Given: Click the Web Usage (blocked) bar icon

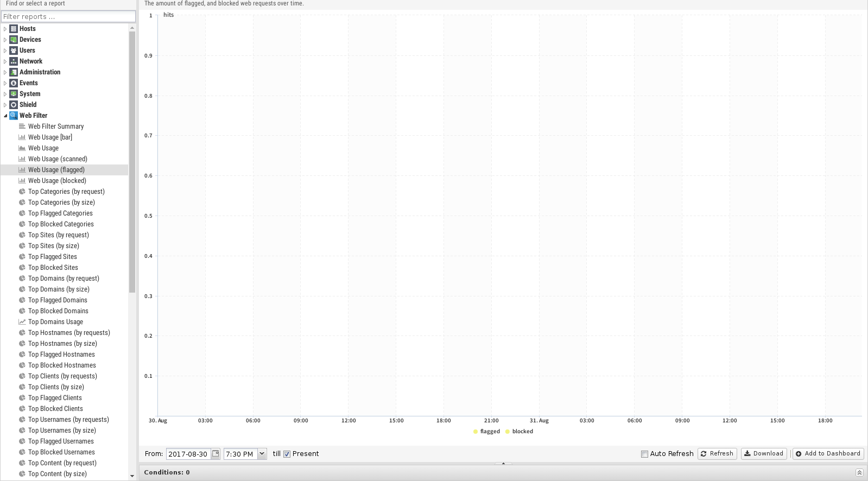Looking at the screenshot, I should point(22,181).
